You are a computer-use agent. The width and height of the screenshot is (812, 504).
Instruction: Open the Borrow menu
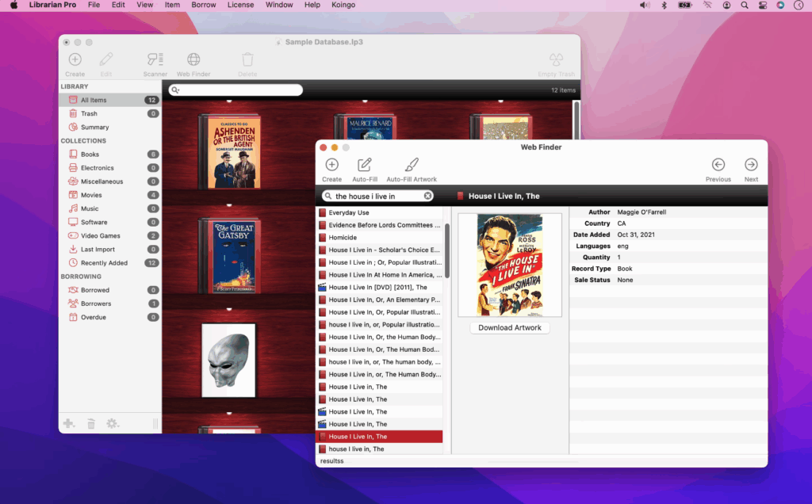pyautogui.click(x=204, y=5)
